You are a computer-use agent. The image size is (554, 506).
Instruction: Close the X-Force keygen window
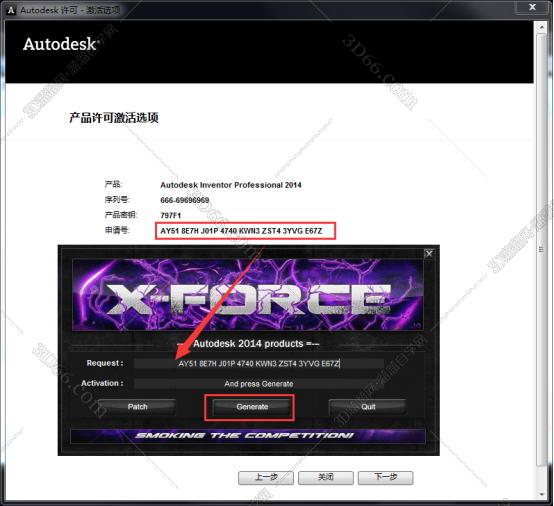[x=429, y=253]
